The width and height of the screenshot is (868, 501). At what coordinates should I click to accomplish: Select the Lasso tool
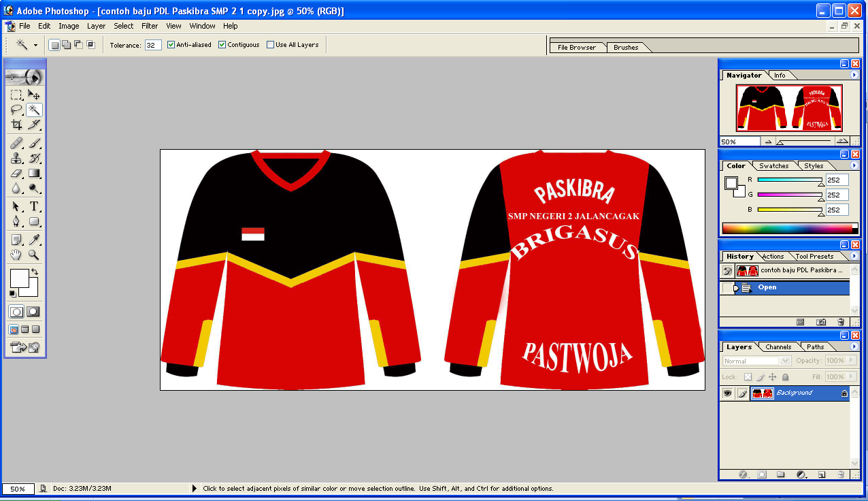(16, 110)
